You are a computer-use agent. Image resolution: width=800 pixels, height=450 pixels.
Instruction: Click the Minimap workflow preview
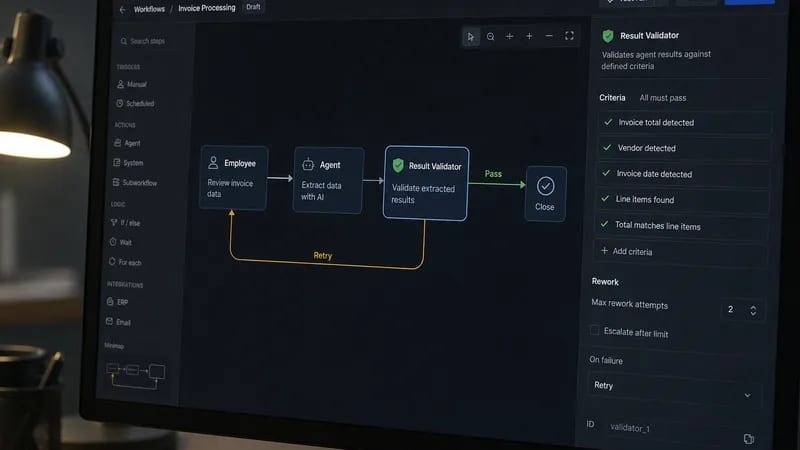click(136, 376)
